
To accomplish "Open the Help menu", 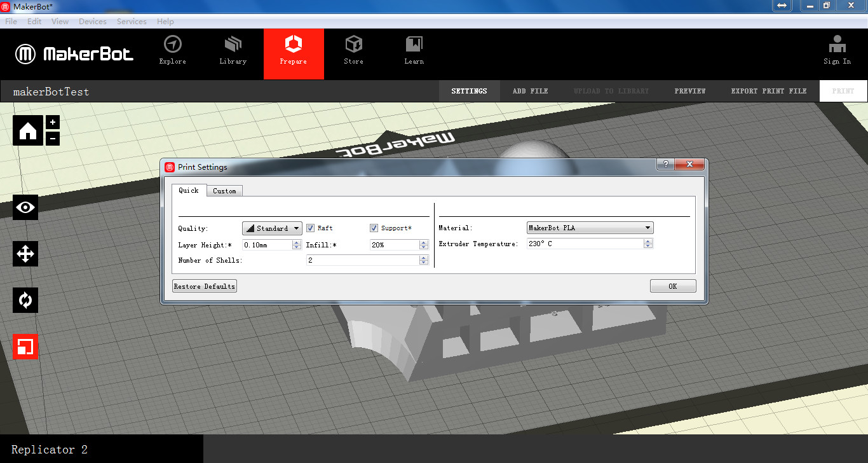I will point(165,22).
